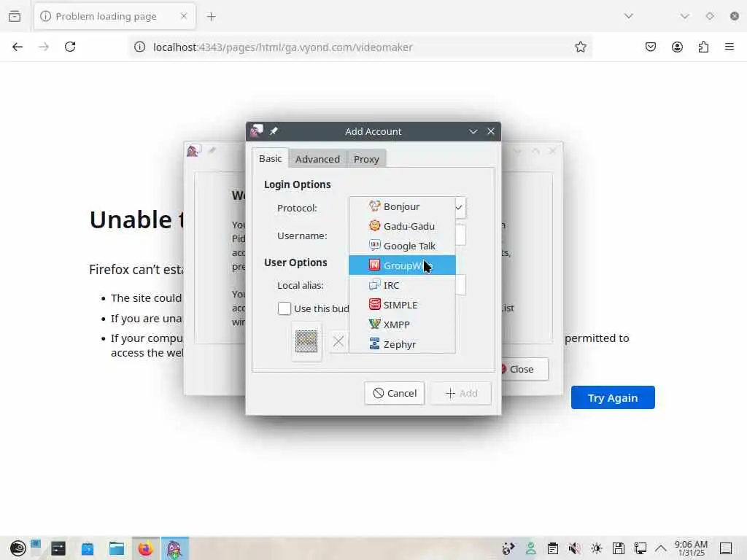The width and height of the screenshot is (747, 560).
Task: Click the Firefox address bar
Action: tap(360, 47)
